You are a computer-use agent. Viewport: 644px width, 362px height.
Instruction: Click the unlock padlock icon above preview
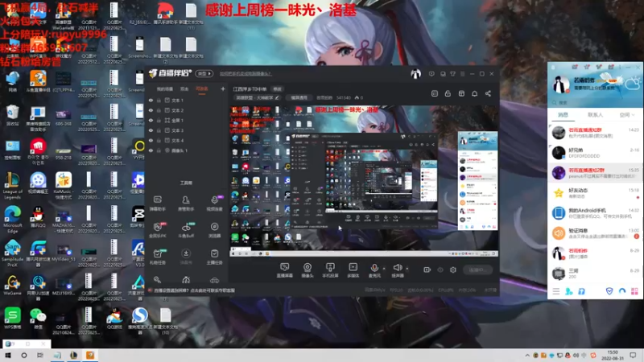pyautogui.click(x=448, y=93)
